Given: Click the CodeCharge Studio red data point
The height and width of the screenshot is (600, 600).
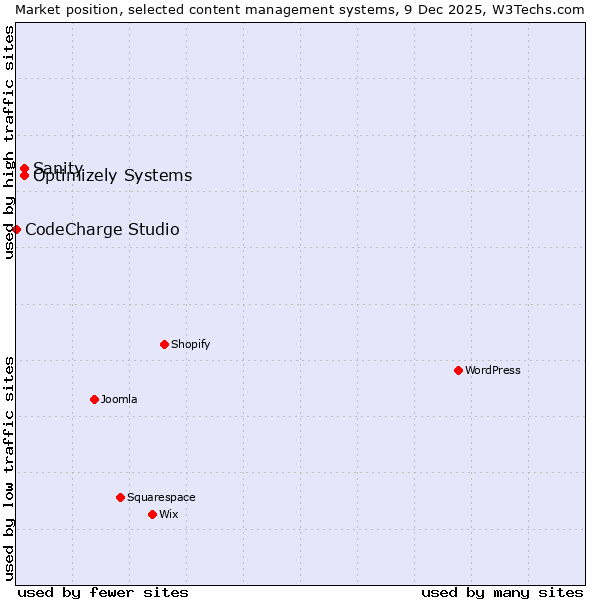Looking at the screenshot, I should [x=16, y=230].
